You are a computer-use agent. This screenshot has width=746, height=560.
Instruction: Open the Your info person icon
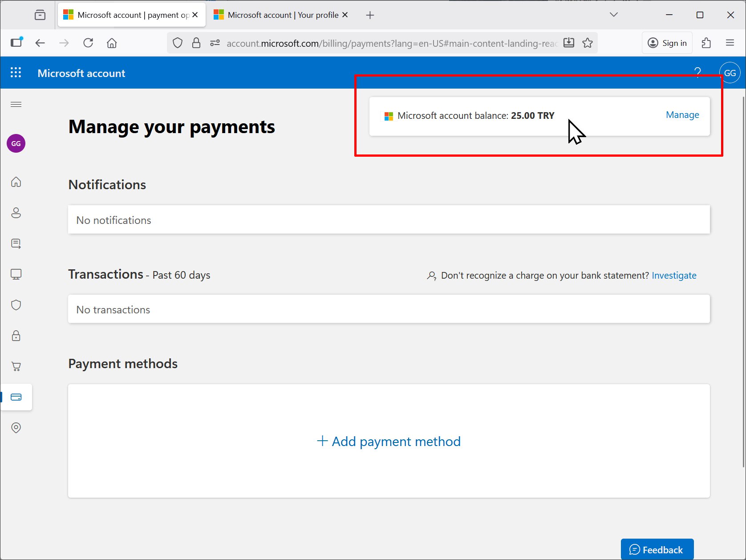click(16, 213)
